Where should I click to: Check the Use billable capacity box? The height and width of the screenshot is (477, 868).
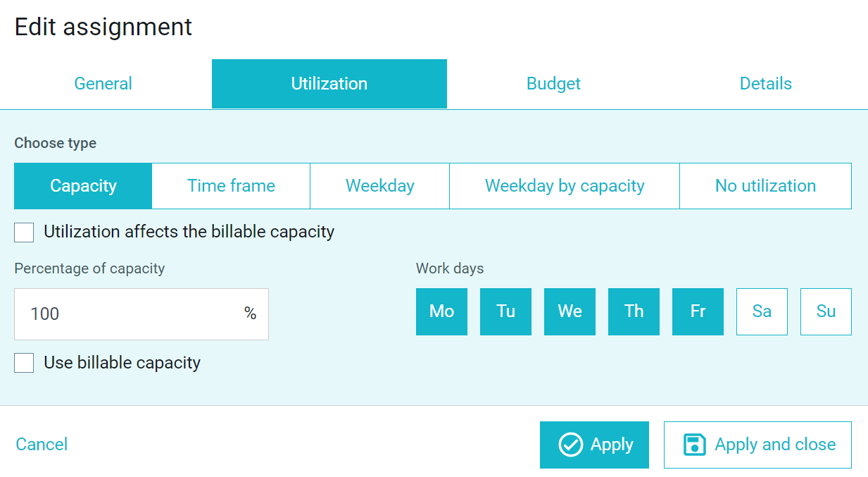pos(24,363)
